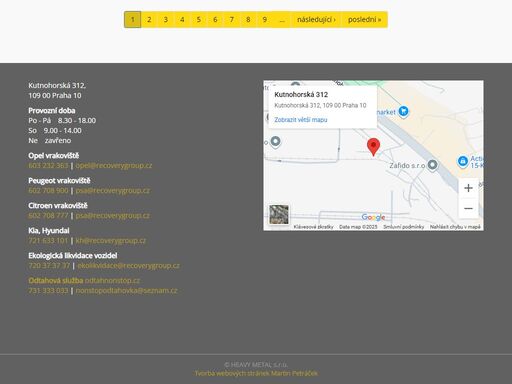
Task: Email opel@recoverygroup.cz
Action: point(114,165)
